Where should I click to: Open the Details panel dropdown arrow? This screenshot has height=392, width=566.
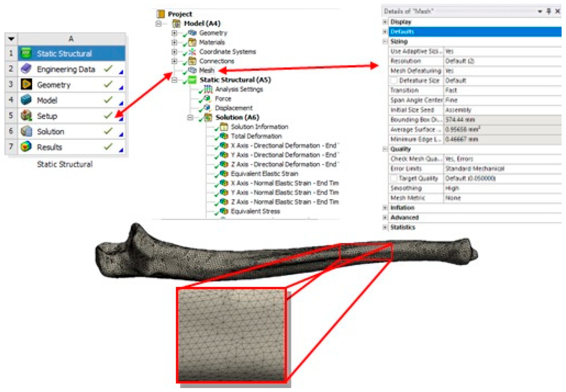tap(540, 11)
